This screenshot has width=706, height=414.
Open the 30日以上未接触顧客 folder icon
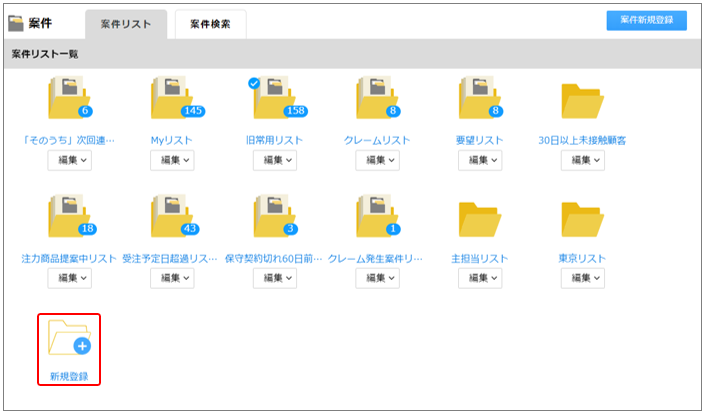point(583,101)
